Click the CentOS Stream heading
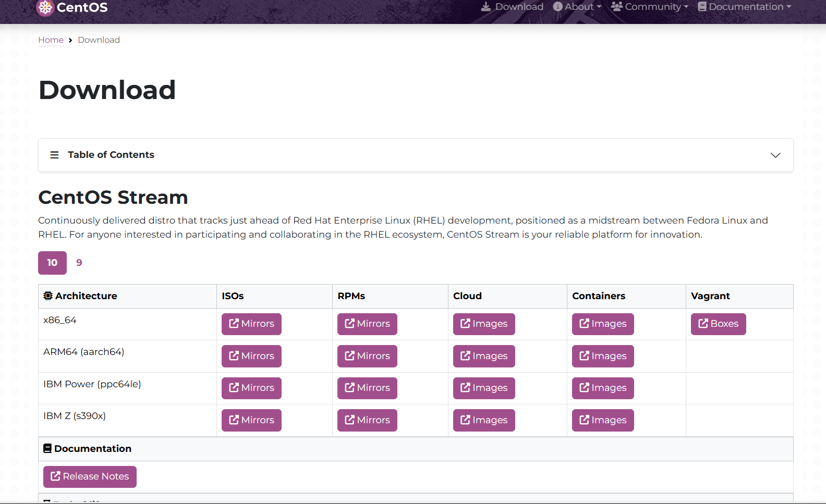The image size is (826, 504). (113, 198)
